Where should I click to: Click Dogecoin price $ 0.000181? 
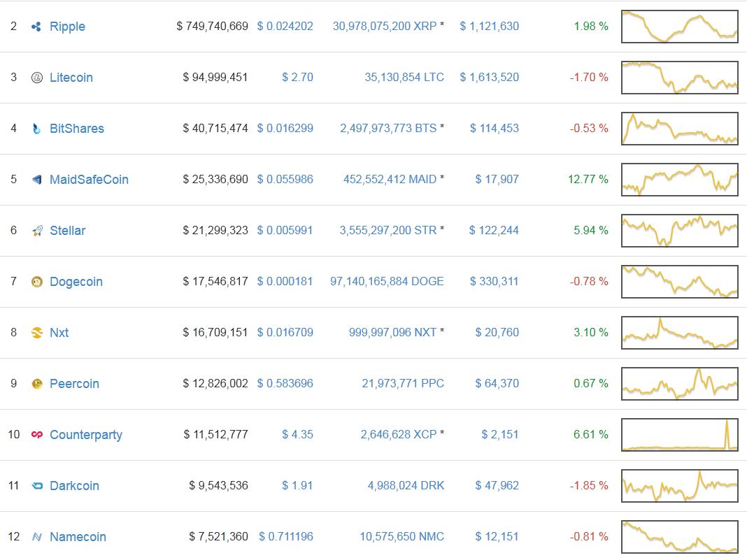point(285,282)
